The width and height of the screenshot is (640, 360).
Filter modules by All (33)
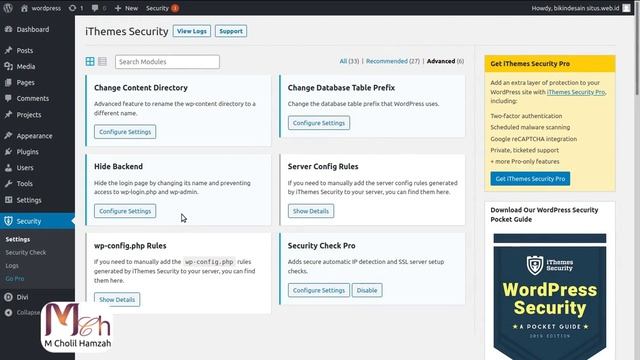pos(349,61)
